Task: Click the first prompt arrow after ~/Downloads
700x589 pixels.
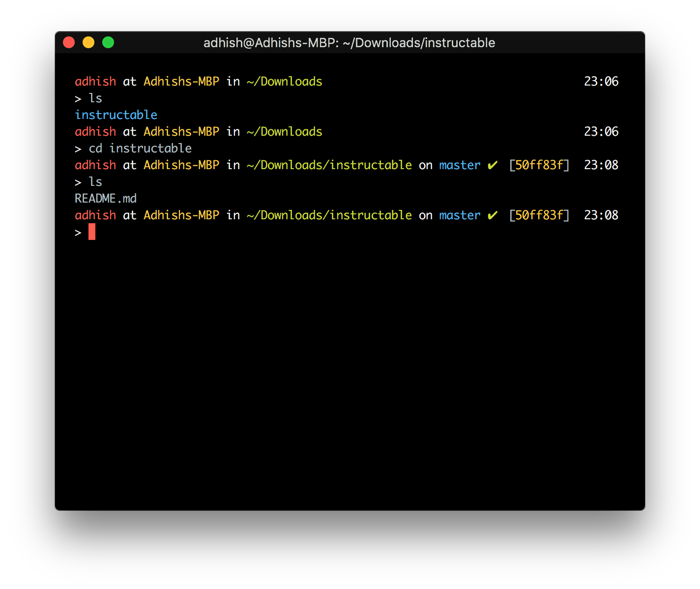Action: click(78, 98)
